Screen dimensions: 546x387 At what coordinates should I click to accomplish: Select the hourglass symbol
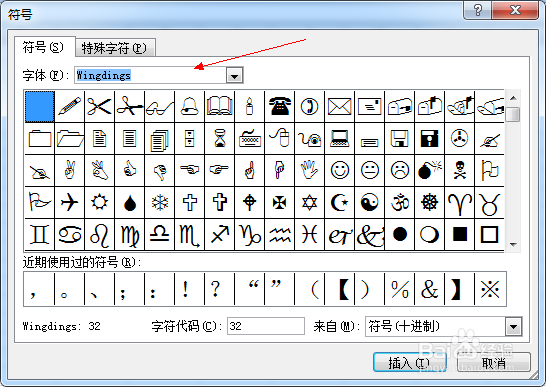coord(219,138)
